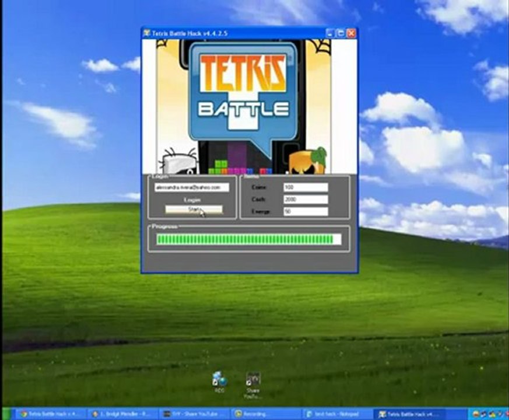Click the Progress group label
This screenshot has height=420, width=509.
pos(164,226)
